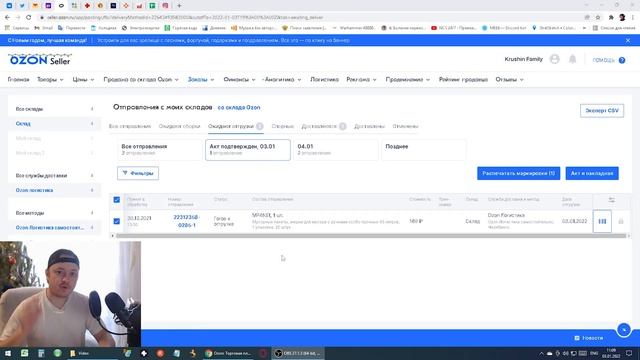The image size is (640, 360).
Task: Open the Фильтры button
Action: (x=138, y=173)
